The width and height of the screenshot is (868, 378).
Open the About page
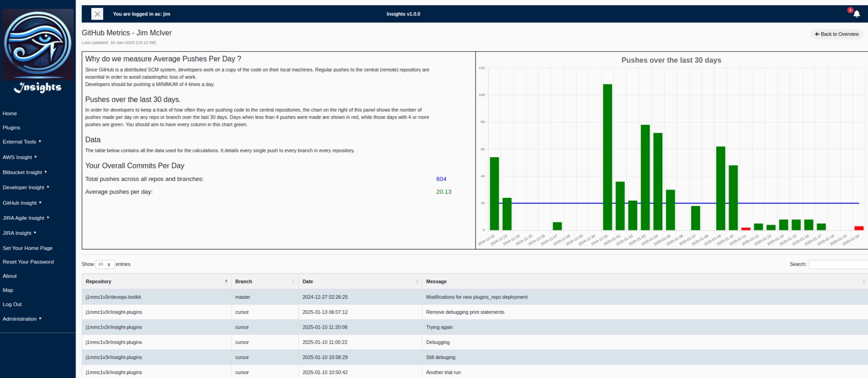[x=10, y=276]
